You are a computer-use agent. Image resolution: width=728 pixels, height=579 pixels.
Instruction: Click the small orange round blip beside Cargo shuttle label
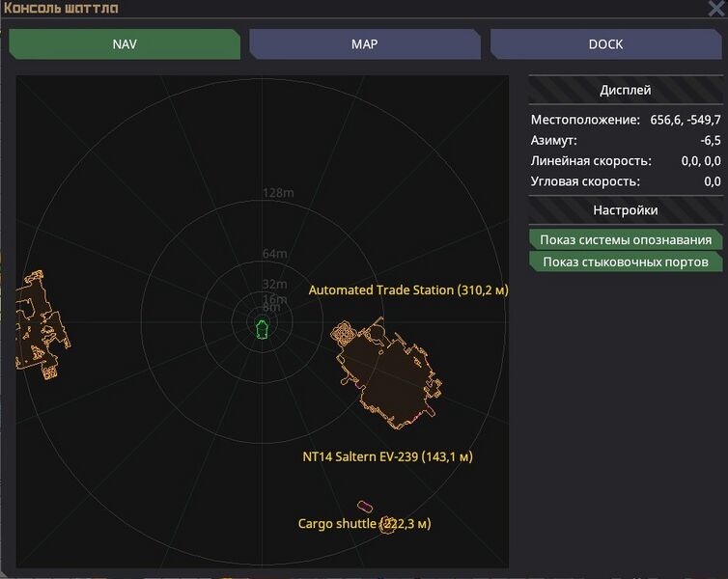[388, 524]
